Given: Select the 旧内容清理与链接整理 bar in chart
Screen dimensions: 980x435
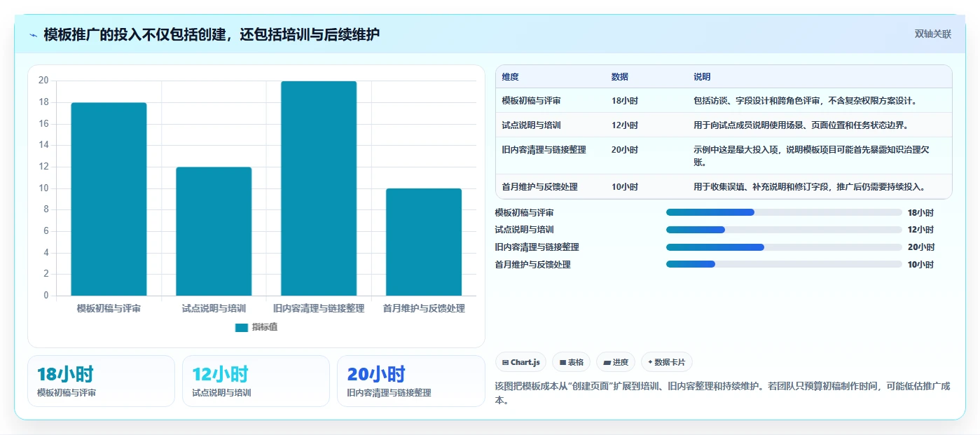Looking at the screenshot, I should coord(319,188).
